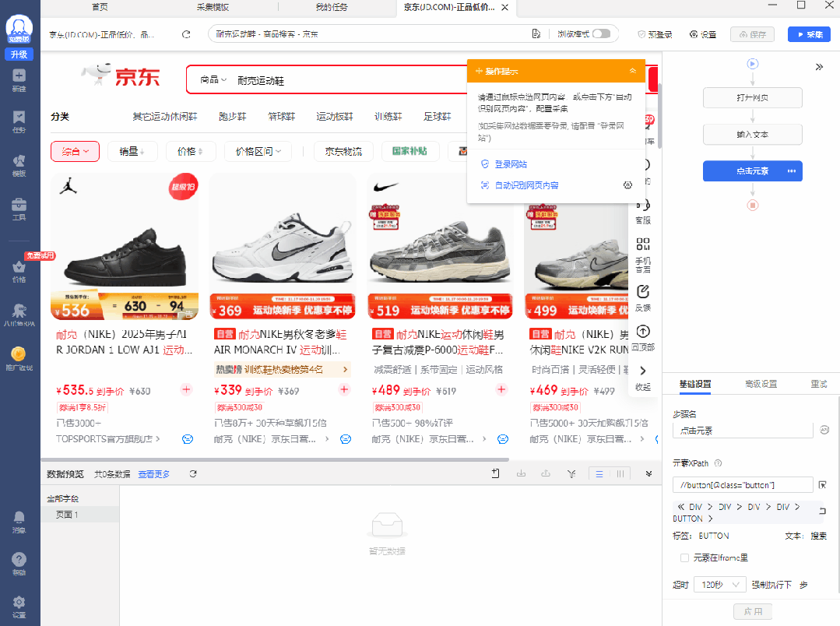The height and width of the screenshot is (626, 840).
Task: Switch to the 高级设置 tab
Action: 761,384
